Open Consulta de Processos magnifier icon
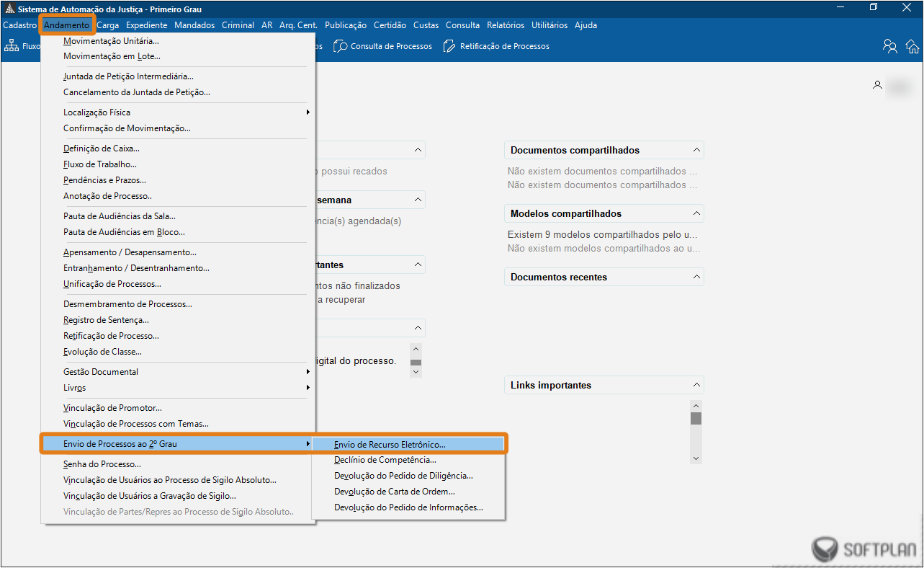The image size is (924, 568). click(x=340, y=46)
